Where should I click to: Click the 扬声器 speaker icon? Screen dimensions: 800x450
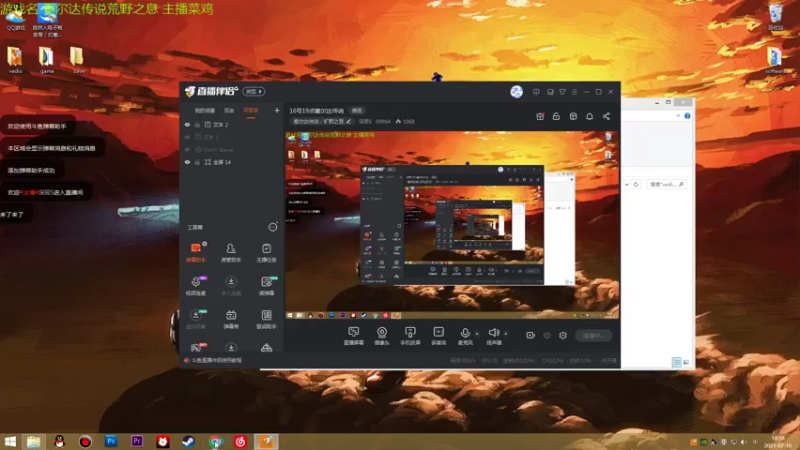tap(493, 333)
